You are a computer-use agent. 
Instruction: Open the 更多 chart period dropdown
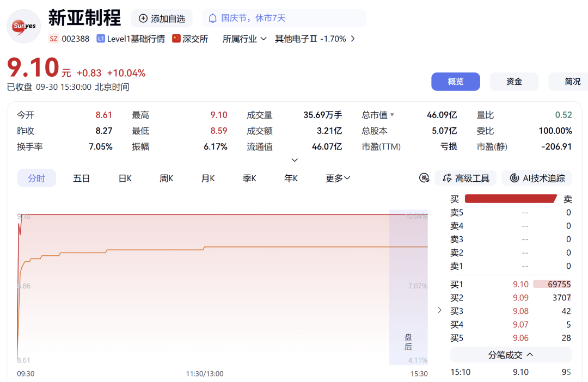click(338, 178)
